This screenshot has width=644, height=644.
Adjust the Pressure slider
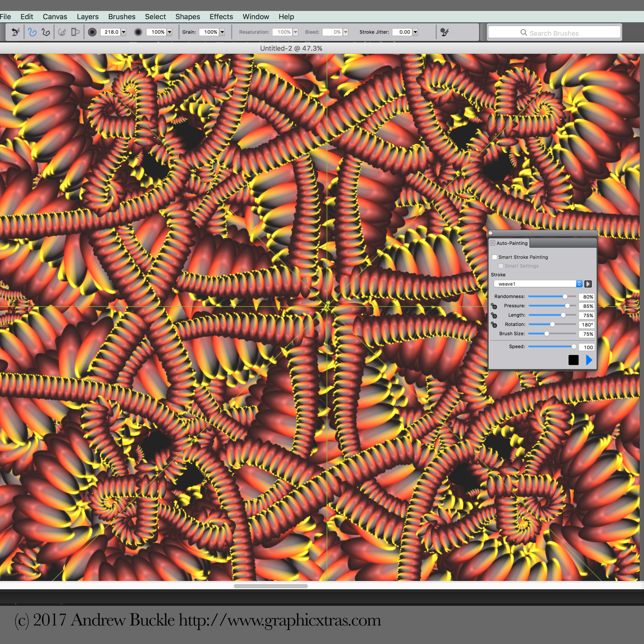click(x=552, y=306)
